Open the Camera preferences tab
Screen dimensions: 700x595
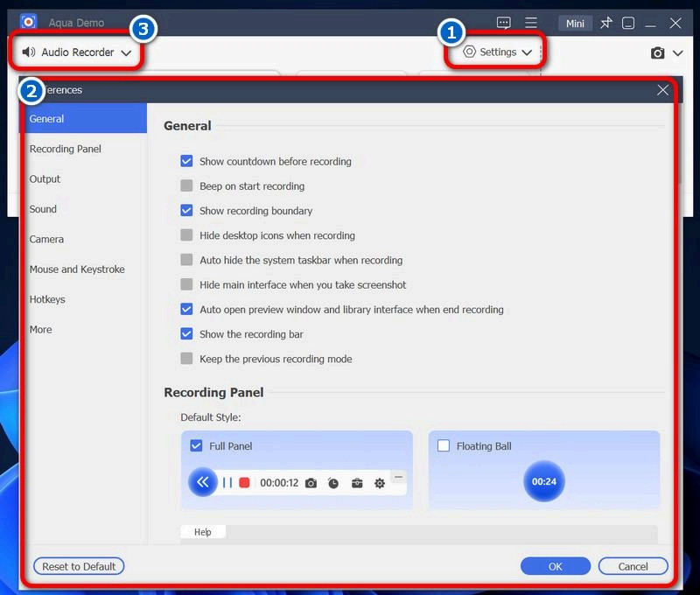click(83, 239)
